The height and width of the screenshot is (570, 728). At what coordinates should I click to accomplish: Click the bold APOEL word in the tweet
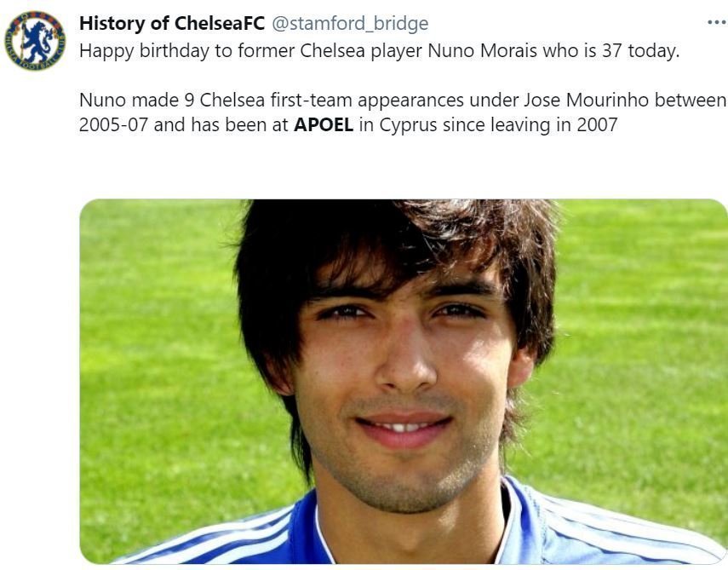tap(324, 125)
